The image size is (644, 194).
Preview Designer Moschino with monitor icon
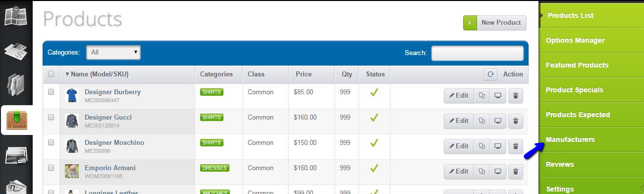point(498,146)
